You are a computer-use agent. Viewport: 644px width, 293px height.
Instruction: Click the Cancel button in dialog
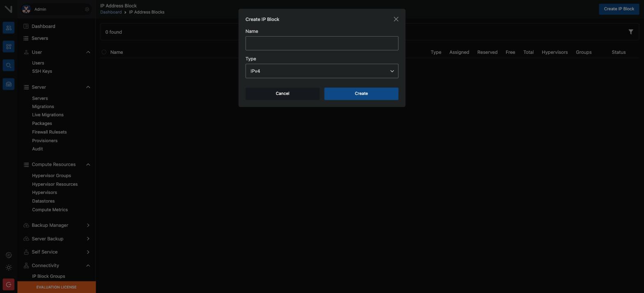coord(283,94)
